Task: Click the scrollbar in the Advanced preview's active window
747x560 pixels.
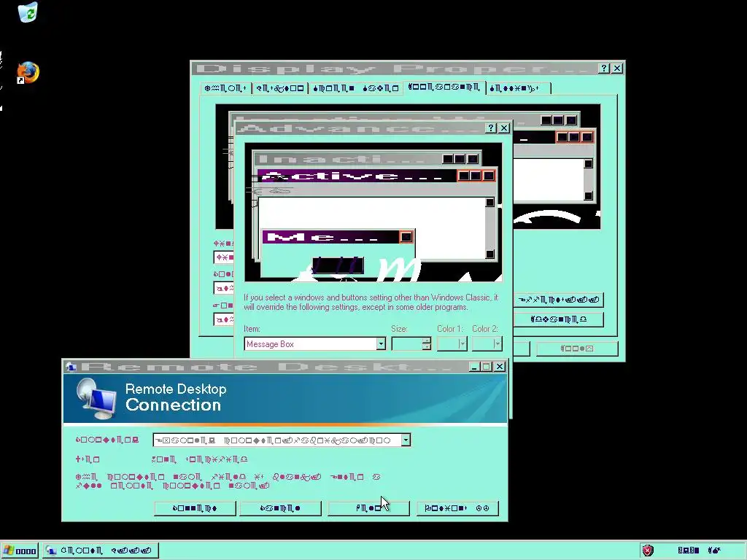Action: tap(489, 228)
